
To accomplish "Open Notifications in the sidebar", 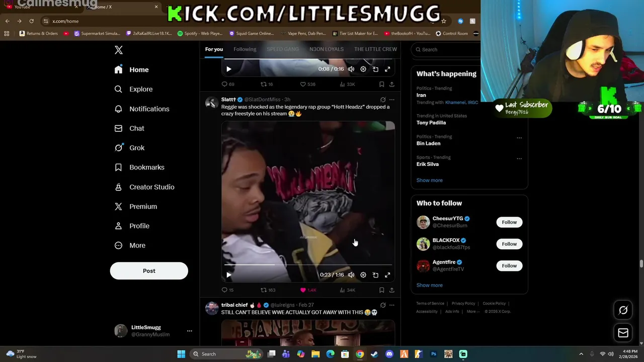I will pyautogui.click(x=142, y=109).
